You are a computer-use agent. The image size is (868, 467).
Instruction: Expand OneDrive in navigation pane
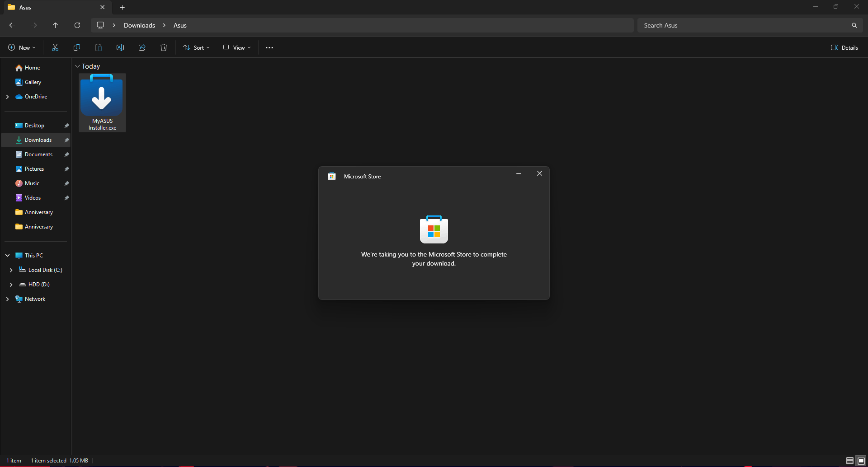tap(7, 97)
